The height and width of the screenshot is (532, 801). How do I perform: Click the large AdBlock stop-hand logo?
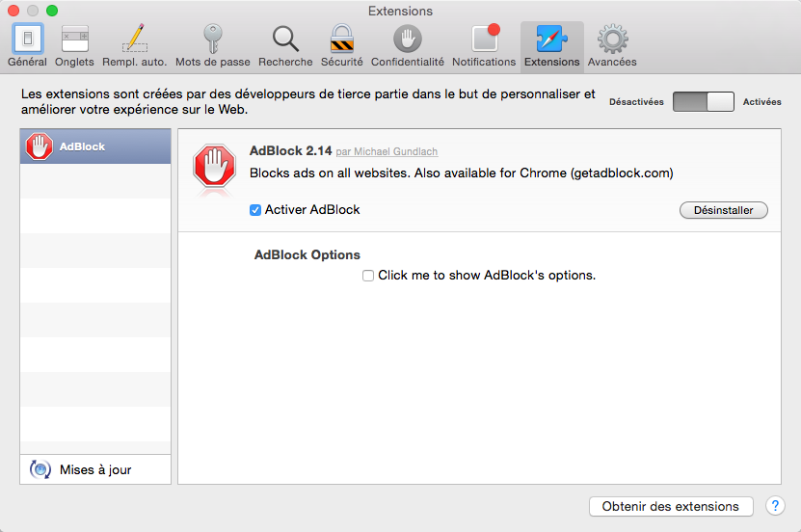pyautogui.click(x=214, y=166)
